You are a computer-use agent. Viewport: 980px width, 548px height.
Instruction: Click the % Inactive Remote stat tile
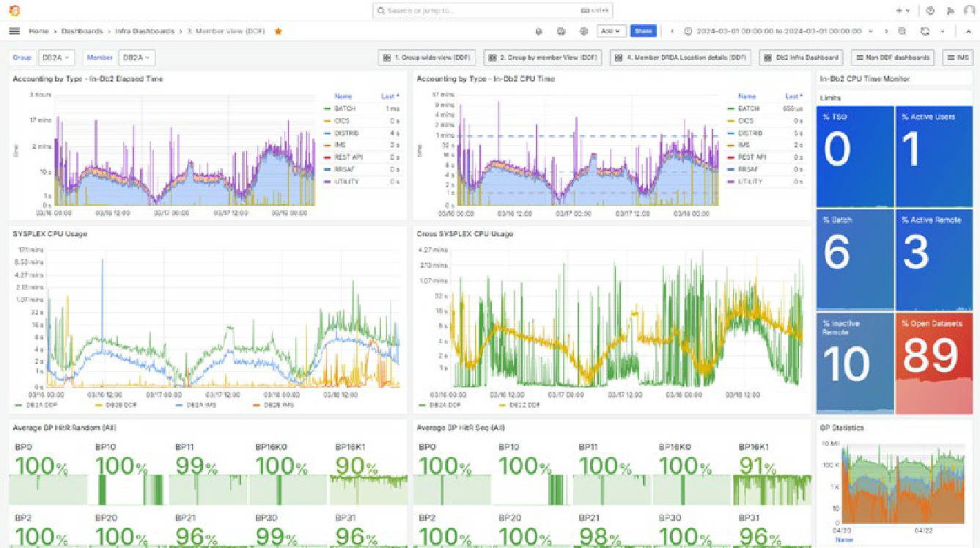pyautogui.click(x=855, y=363)
